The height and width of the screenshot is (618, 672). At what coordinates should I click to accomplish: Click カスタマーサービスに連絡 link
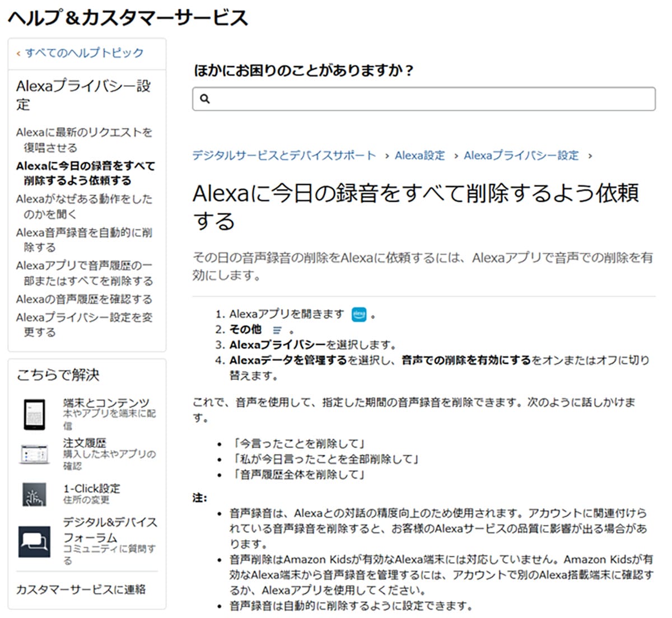[81, 589]
